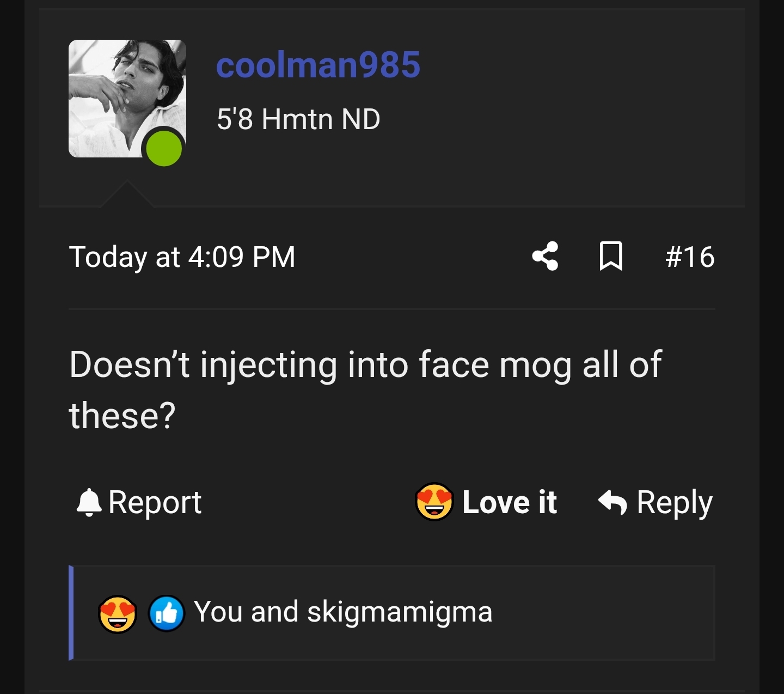The image size is (784, 694).
Task: Open the coolman985 profile link
Action: click(x=318, y=65)
